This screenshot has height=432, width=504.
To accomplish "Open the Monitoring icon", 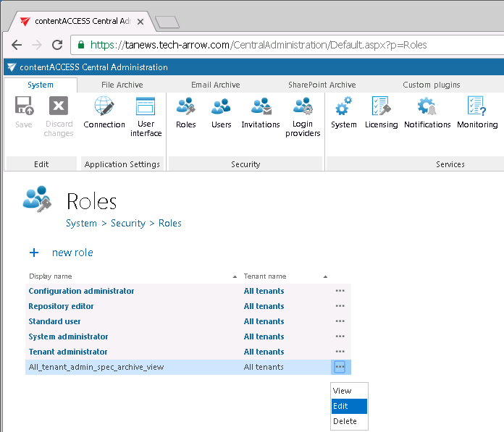I will coord(477,114).
